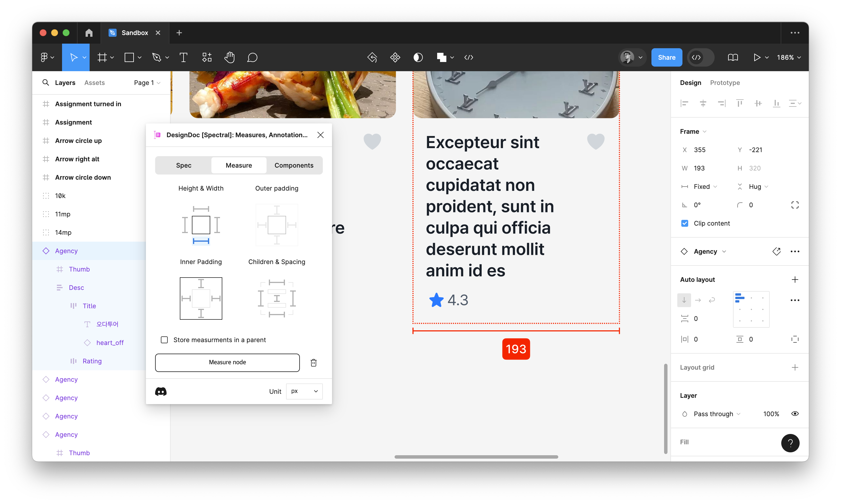Select the Frame tool
This screenshot has width=841, height=504.
102,57
